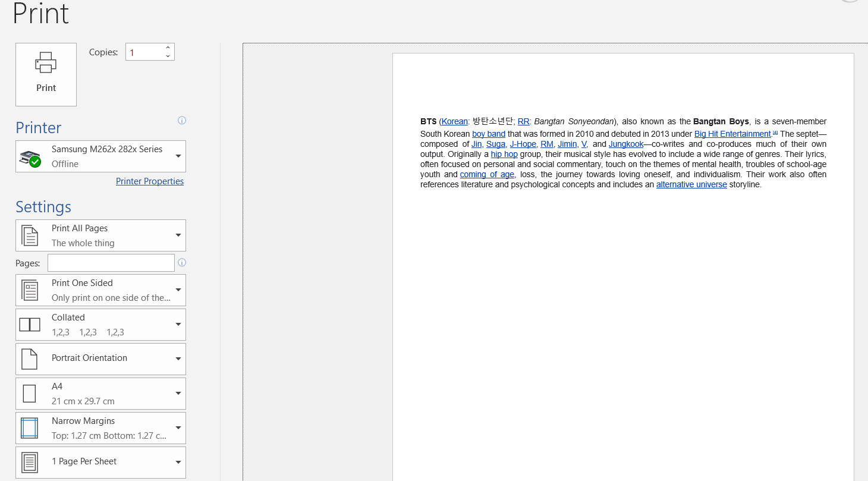Open the Collated dropdown

[x=100, y=325]
